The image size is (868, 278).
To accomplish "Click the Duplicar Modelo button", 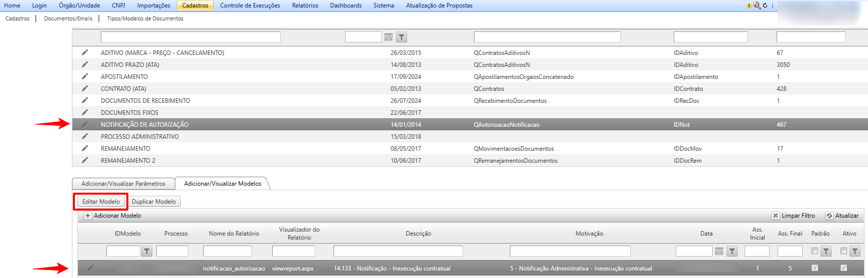I will point(154,202).
